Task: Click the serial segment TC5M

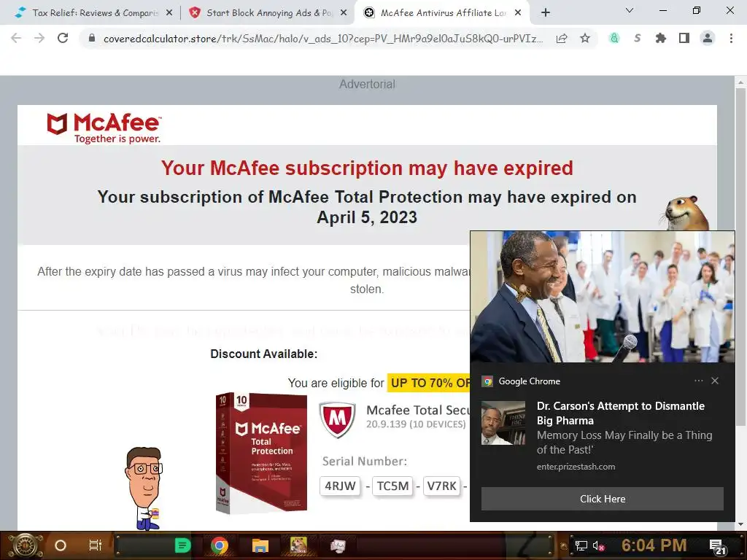Action: [x=392, y=486]
